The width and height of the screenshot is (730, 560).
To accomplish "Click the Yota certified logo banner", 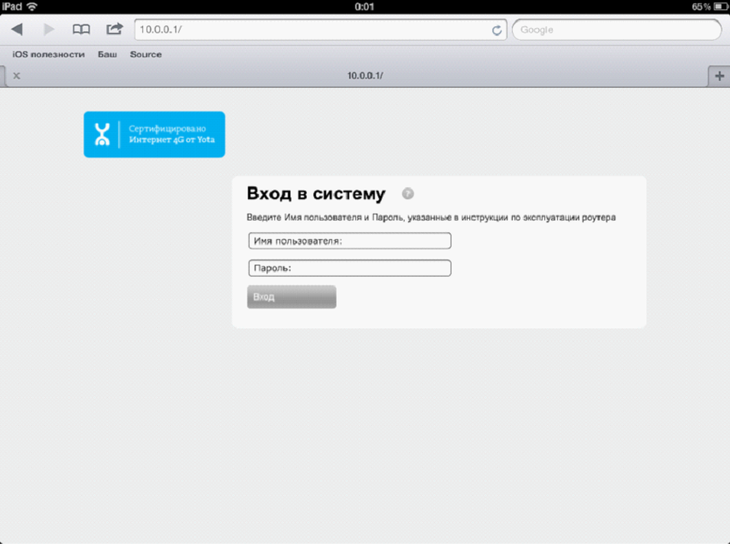I will (154, 134).
